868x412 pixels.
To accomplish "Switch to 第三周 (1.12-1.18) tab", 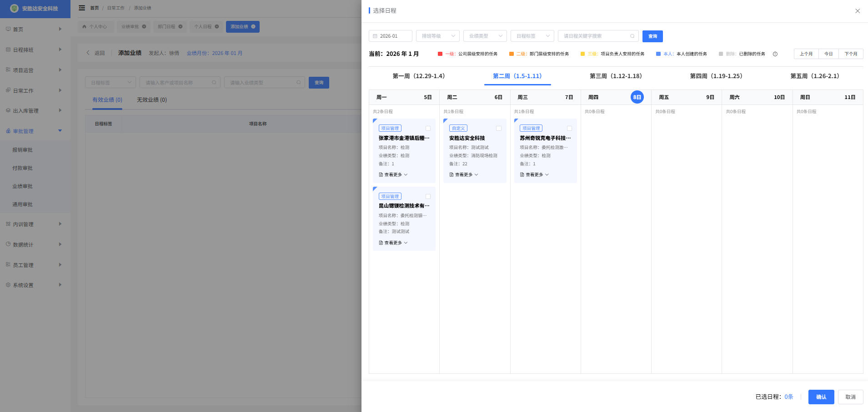I will coord(616,76).
